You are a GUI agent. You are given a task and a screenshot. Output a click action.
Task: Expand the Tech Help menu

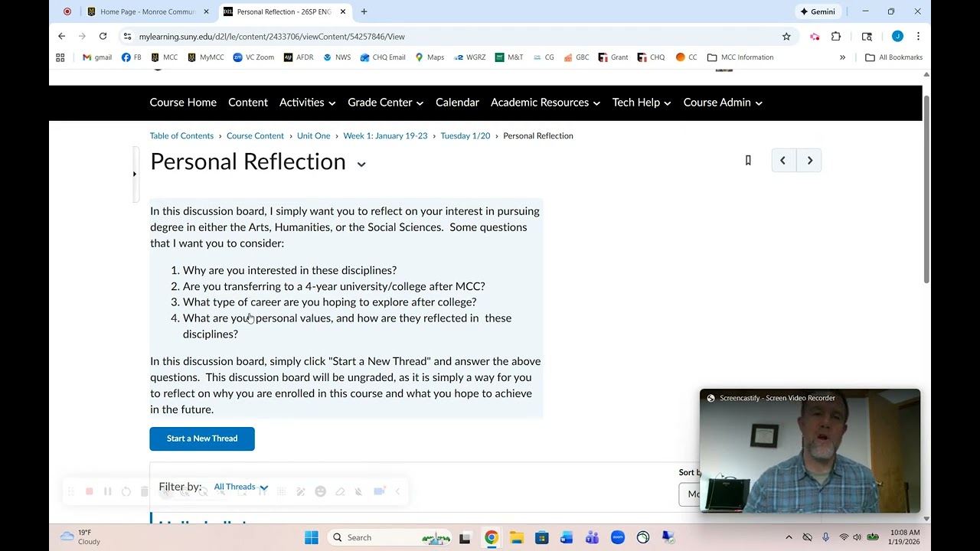(642, 103)
